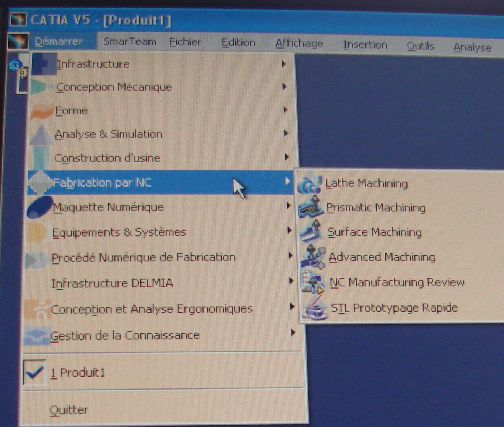Click the Lathe Machining workbench icon

(310, 184)
